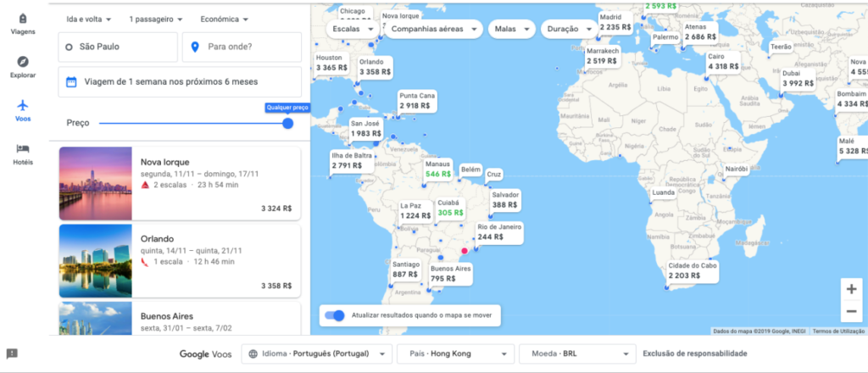
Task: Click the Preço slider handle
Action: click(x=288, y=124)
